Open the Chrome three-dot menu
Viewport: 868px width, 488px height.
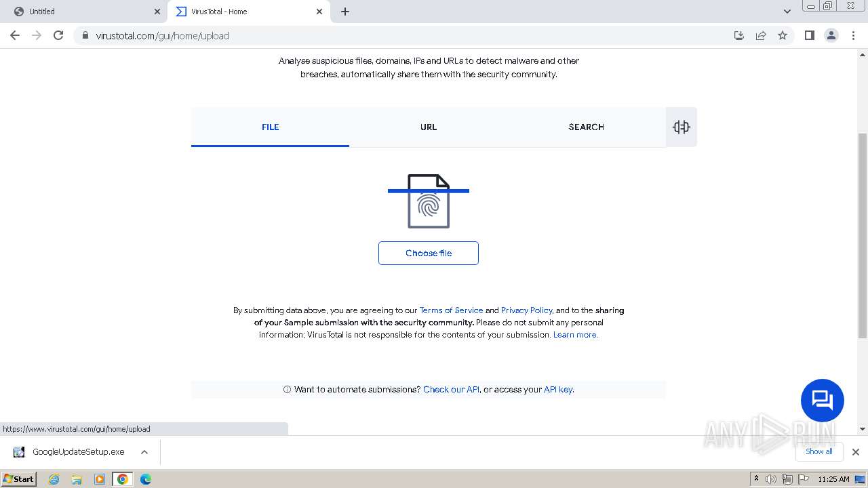tap(853, 35)
